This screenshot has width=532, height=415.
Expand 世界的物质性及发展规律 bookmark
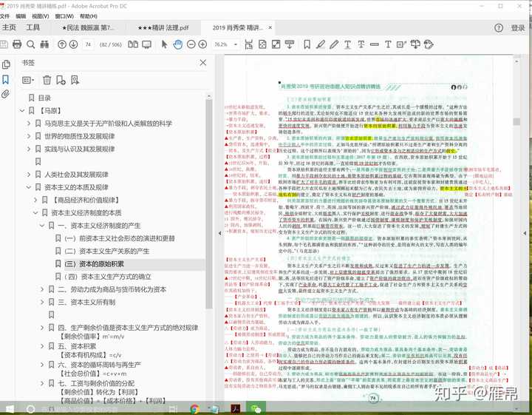[x=29, y=136]
